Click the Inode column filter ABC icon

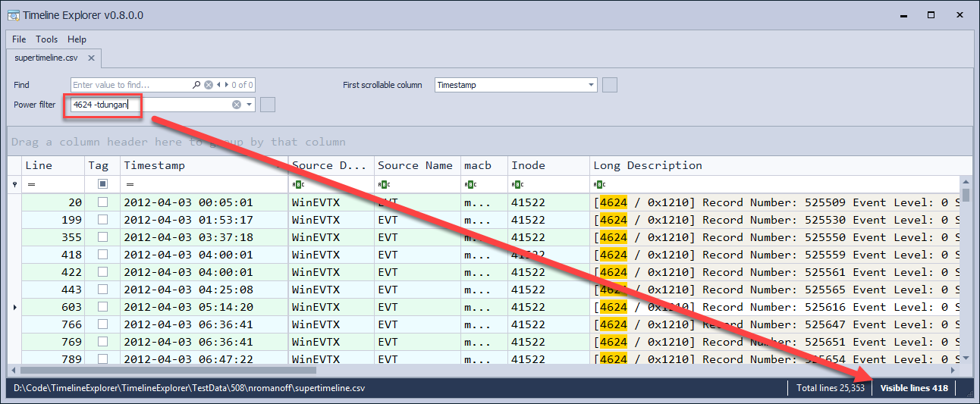click(517, 184)
